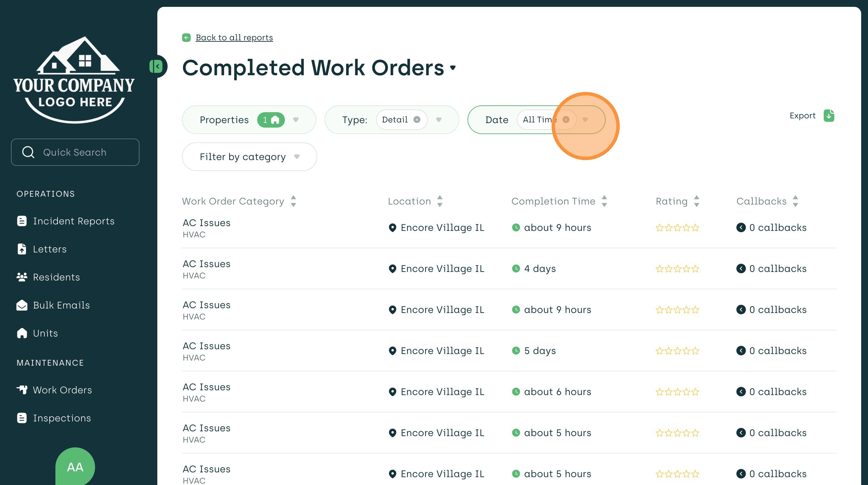
Task: Open Back to all reports link
Action: tap(234, 38)
